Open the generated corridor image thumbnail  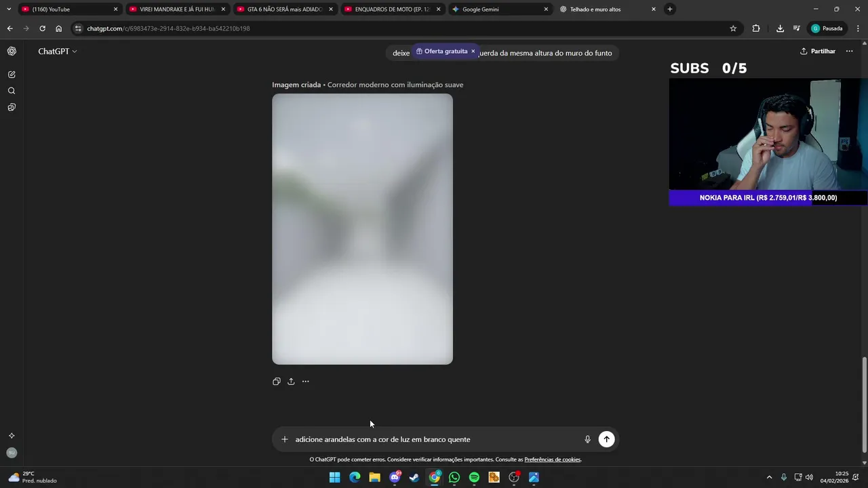click(x=362, y=229)
